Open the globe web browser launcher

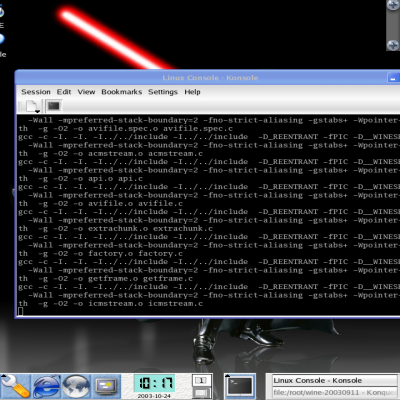point(76,386)
